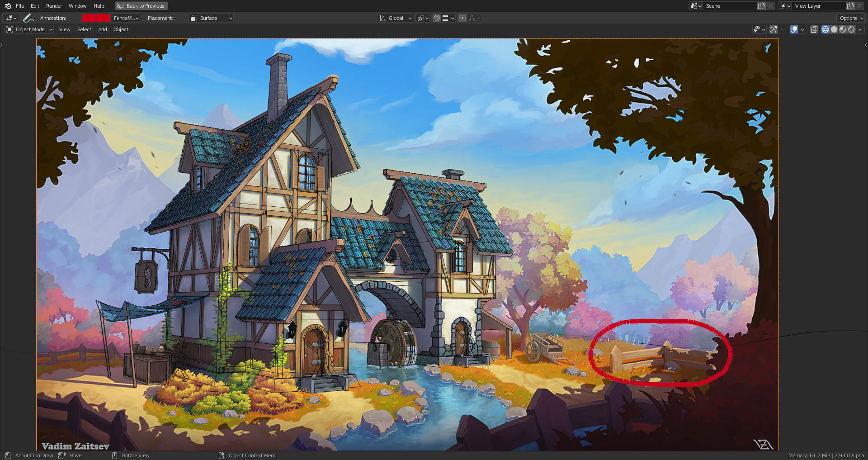Click the View Layer browse icon
The height and width of the screenshot is (460, 868).
tap(785, 6)
